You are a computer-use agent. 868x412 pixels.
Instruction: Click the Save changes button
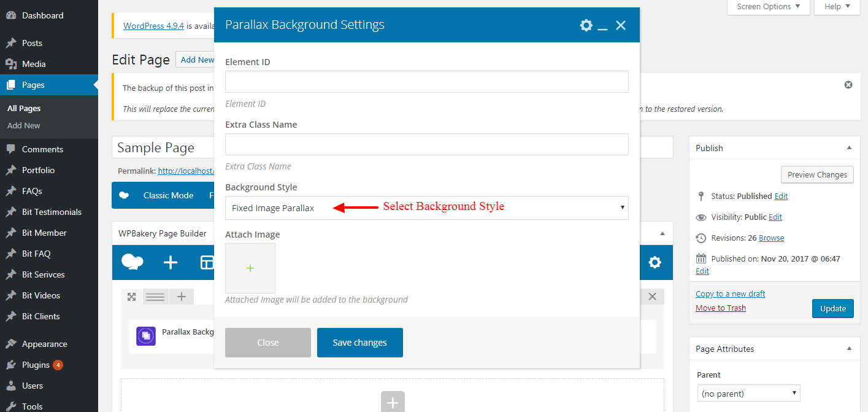(359, 343)
